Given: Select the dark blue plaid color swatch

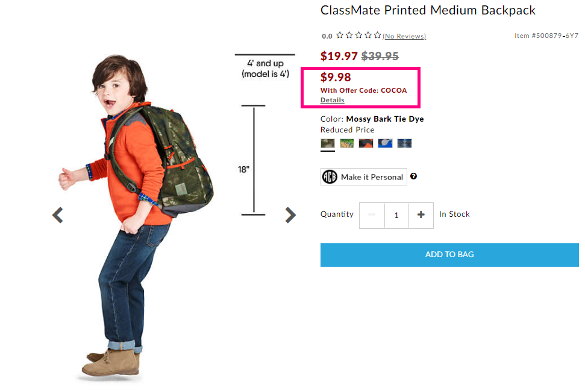Looking at the screenshot, I should tap(404, 143).
